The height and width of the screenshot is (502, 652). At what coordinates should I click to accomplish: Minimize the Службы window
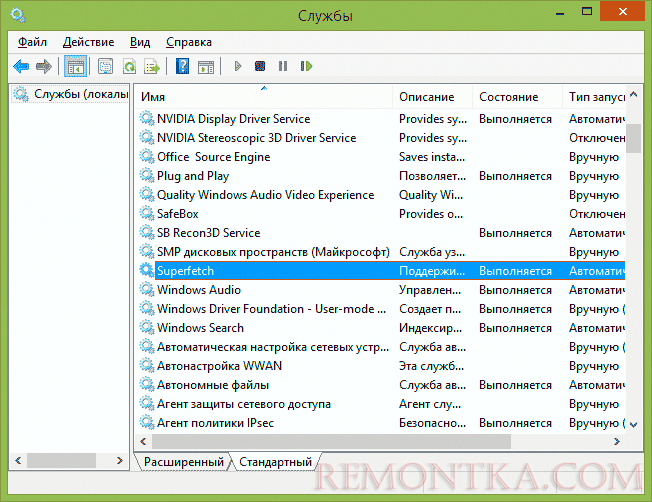(x=560, y=12)
